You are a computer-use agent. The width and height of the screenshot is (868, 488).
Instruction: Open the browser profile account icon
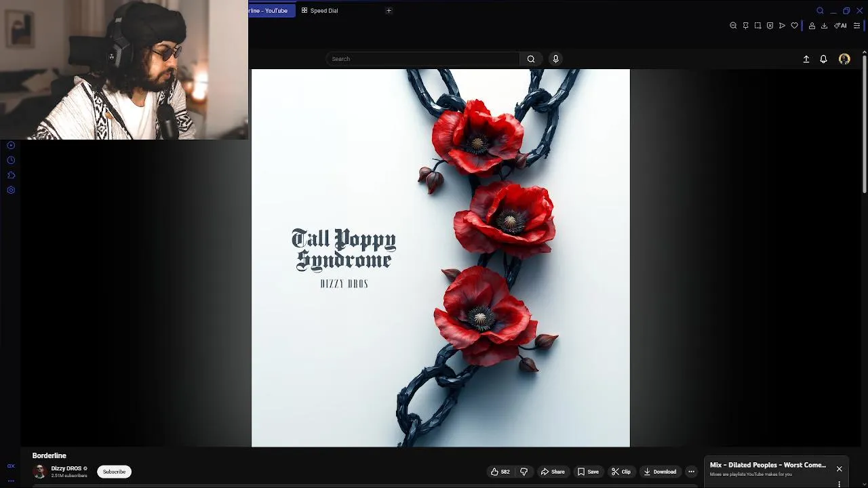coord(812,26)
